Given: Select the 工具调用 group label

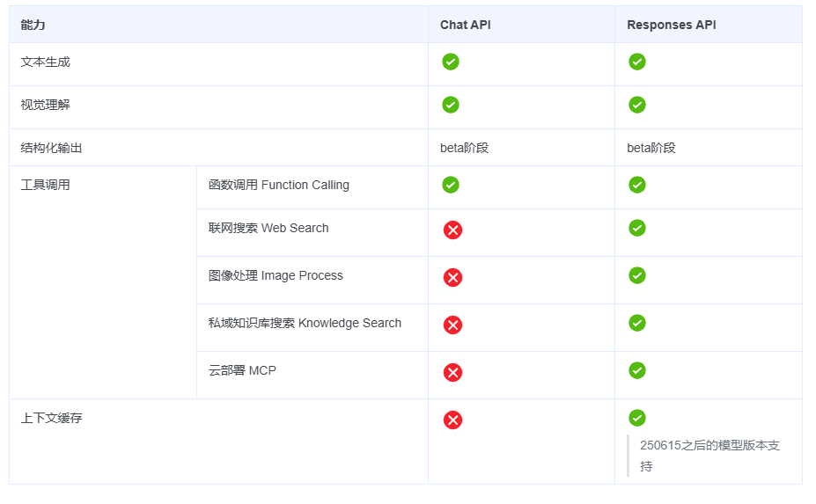Looking at the screenshot, I should 45,185.
